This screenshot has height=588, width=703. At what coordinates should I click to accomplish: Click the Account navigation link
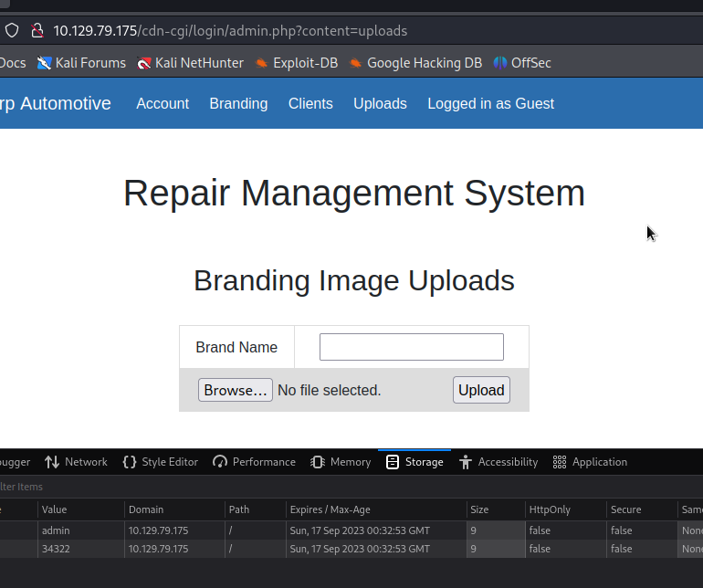pyautogui.click(x=163, y=103)
